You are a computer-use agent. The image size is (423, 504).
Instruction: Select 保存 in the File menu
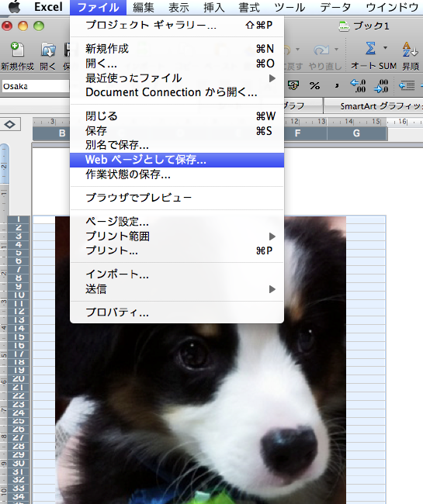(177, 131)
